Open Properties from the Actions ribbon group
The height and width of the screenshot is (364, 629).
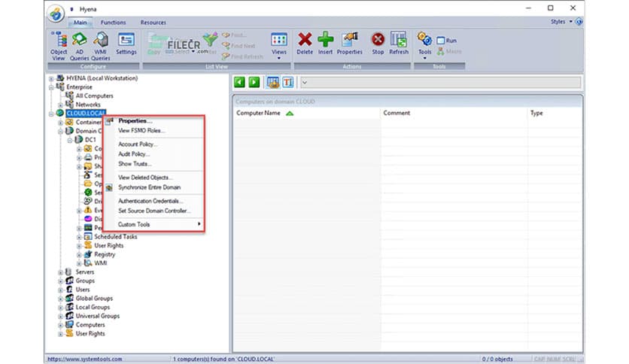click(x=349, y=44)
